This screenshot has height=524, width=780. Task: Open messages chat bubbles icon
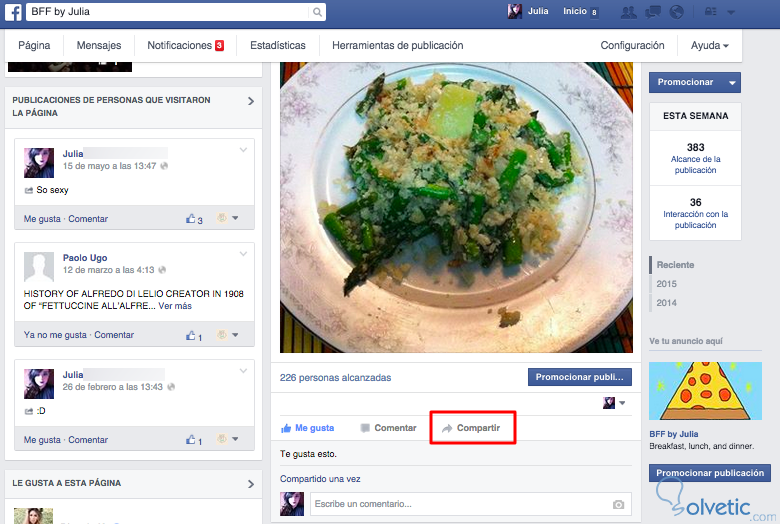point(653,12)
